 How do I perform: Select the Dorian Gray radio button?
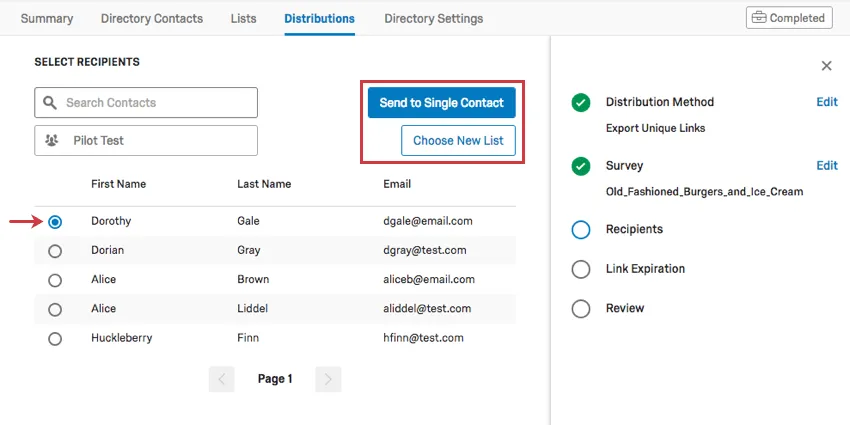pyautogui.click(x=55, y=251)
